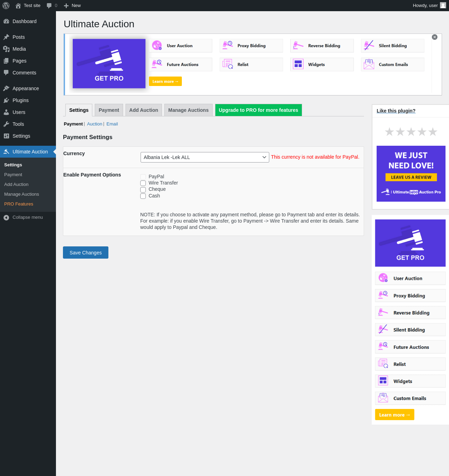Screen dimensions: 449x476
Task: Click the Collapse menu arrow icon
Action: 6,217
